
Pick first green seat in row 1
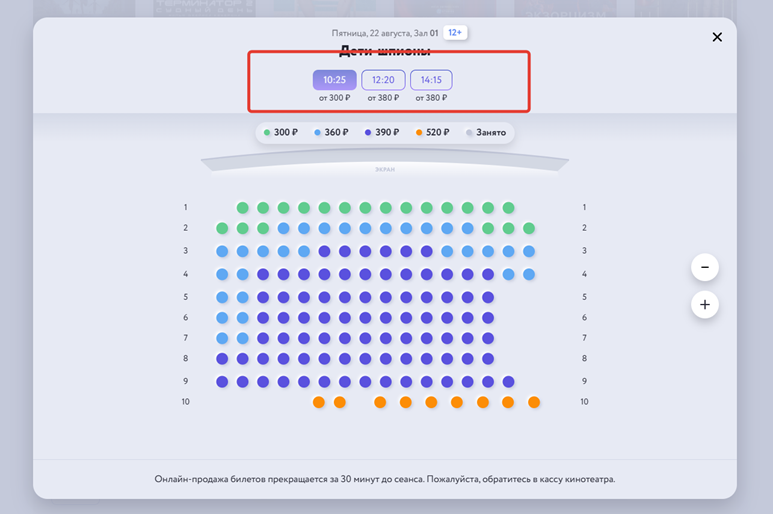[243, 207]
